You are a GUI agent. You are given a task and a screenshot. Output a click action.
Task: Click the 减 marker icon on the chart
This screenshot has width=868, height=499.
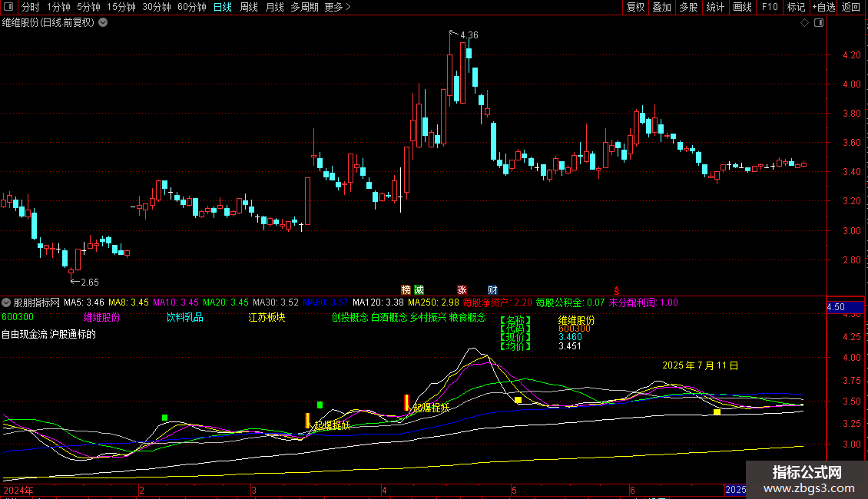point(419,289)
